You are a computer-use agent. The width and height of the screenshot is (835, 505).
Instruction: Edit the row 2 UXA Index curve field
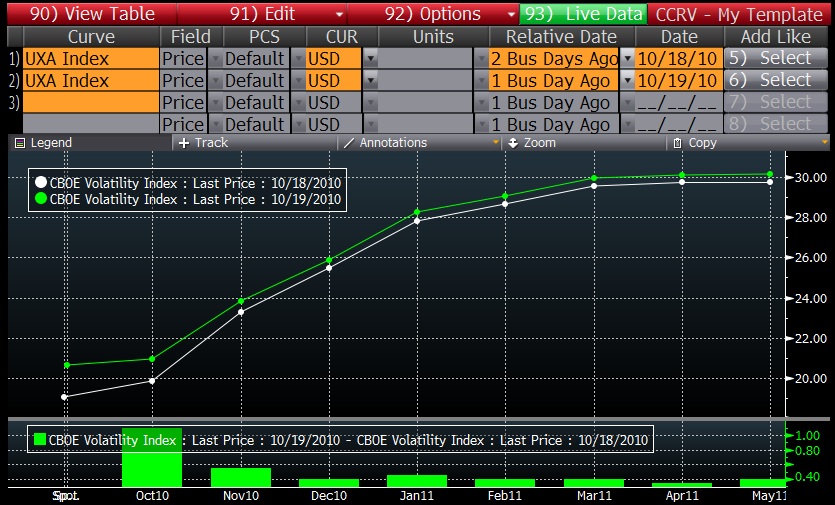(x=91, y=80)
